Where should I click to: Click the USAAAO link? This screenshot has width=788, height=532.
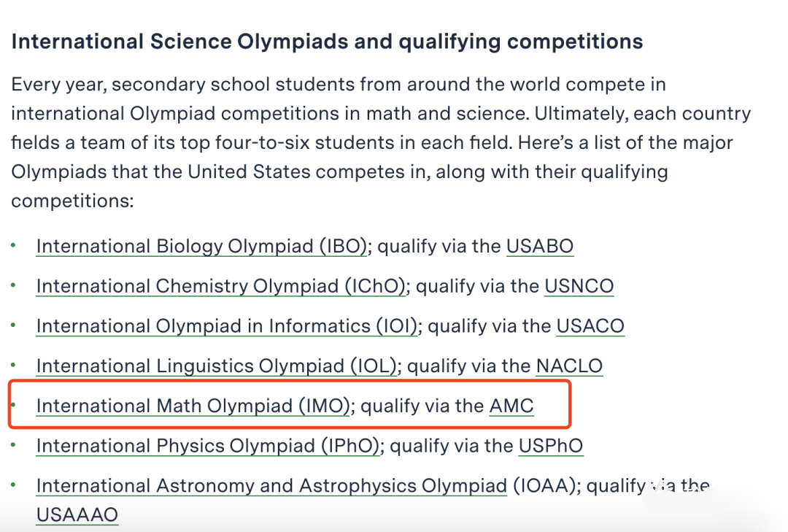pyautogui.click(x=77, y=515)
